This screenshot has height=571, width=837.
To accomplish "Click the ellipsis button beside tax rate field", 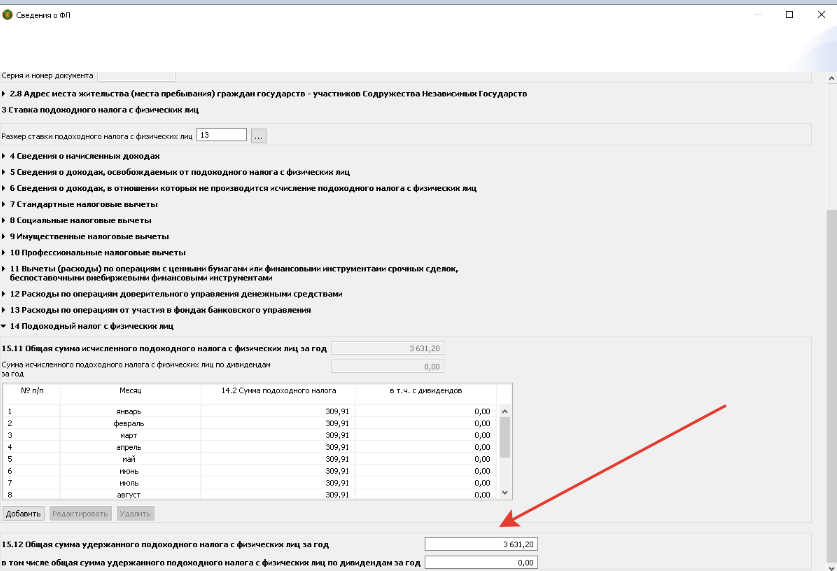I will click(258, 135).
